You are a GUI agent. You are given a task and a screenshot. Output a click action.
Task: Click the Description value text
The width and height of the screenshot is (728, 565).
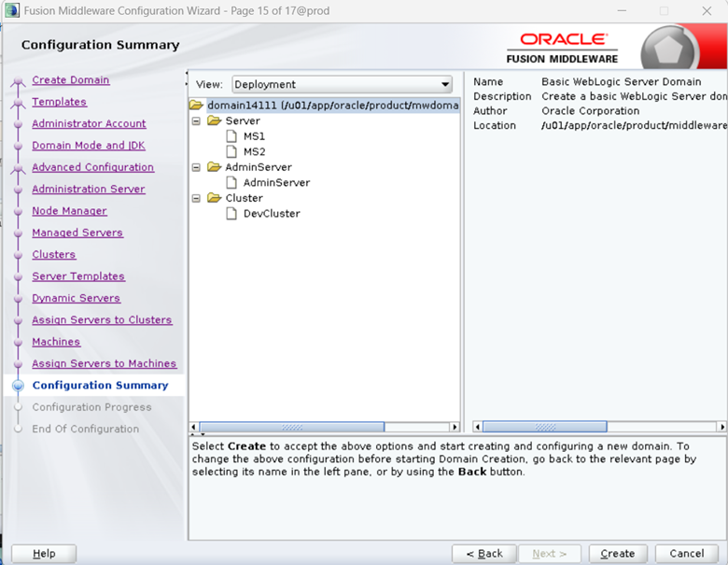[x=635, y=96]
